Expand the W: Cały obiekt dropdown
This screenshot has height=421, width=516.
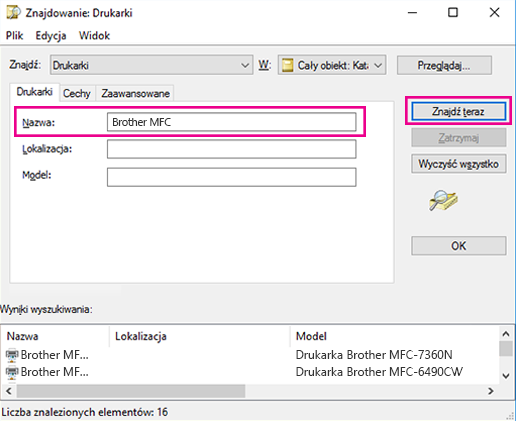click(x=332, y=65)
